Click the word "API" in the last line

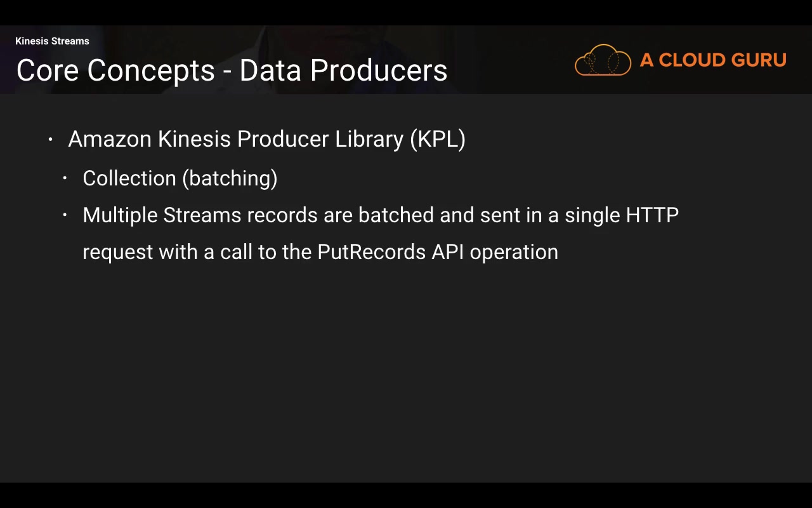(448, 252)
